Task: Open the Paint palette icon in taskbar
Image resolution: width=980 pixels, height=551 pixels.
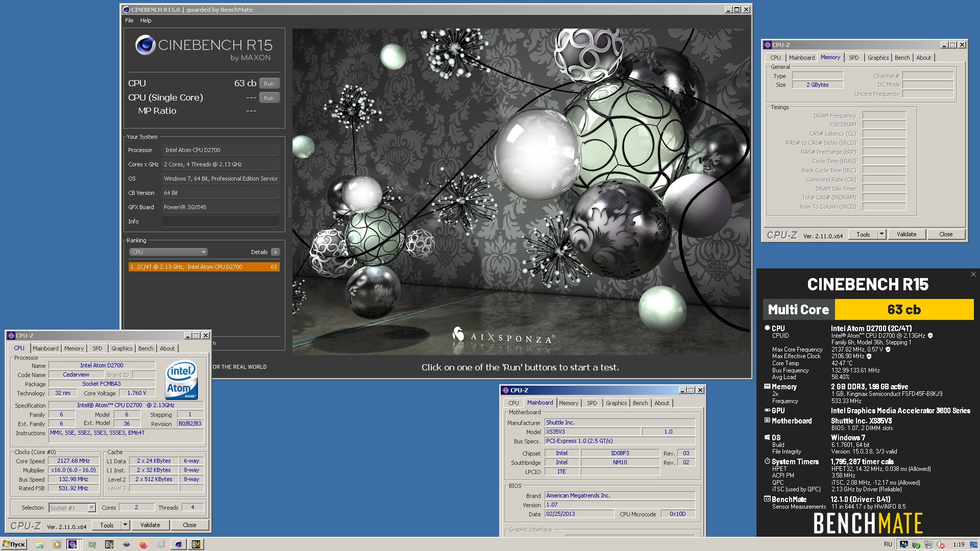Action: (x=161, y=544)
